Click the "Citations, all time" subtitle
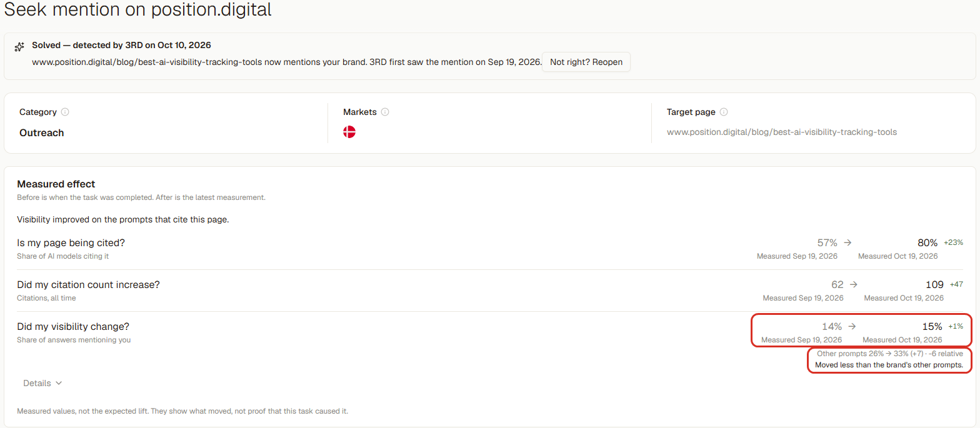This screenshot has height=428, width=980. [x=46, y=298]
